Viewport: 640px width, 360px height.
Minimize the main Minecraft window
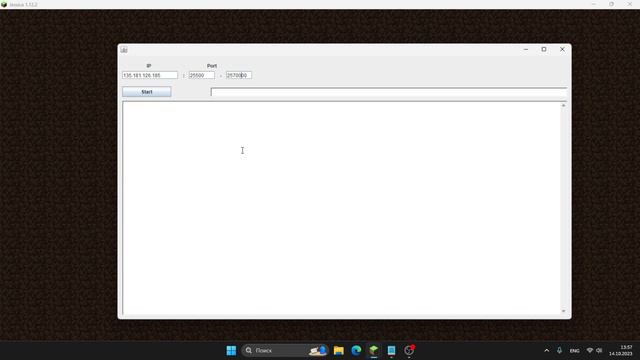point(593,4)
